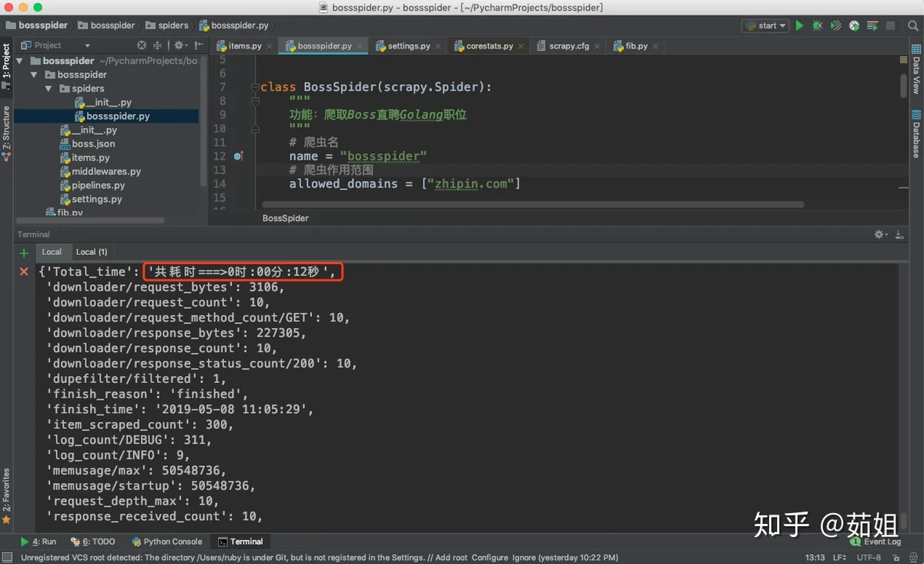Screen dimensions: 924x564
Task: Run the start configuration with green play button
Action: (799, 25)
